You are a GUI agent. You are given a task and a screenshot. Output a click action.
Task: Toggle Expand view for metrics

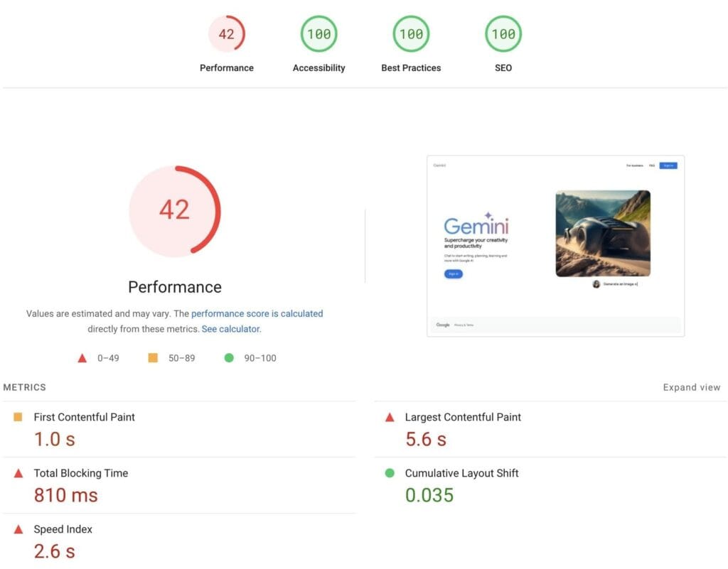(692, 387)
